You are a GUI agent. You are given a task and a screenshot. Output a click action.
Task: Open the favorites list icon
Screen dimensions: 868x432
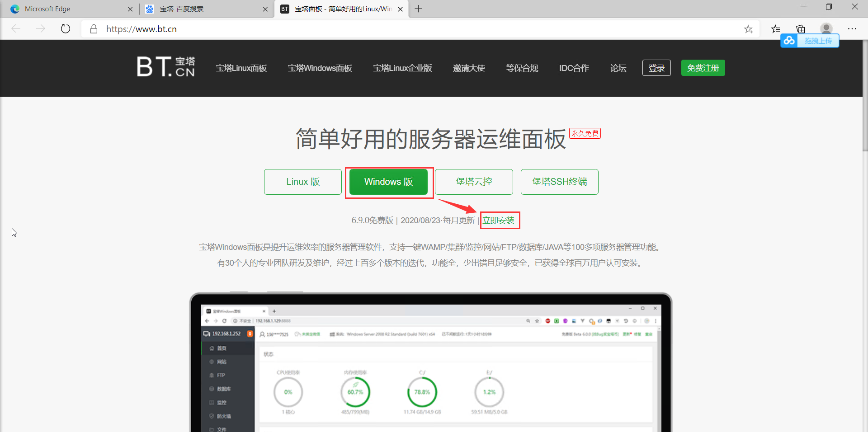point(776,29)
